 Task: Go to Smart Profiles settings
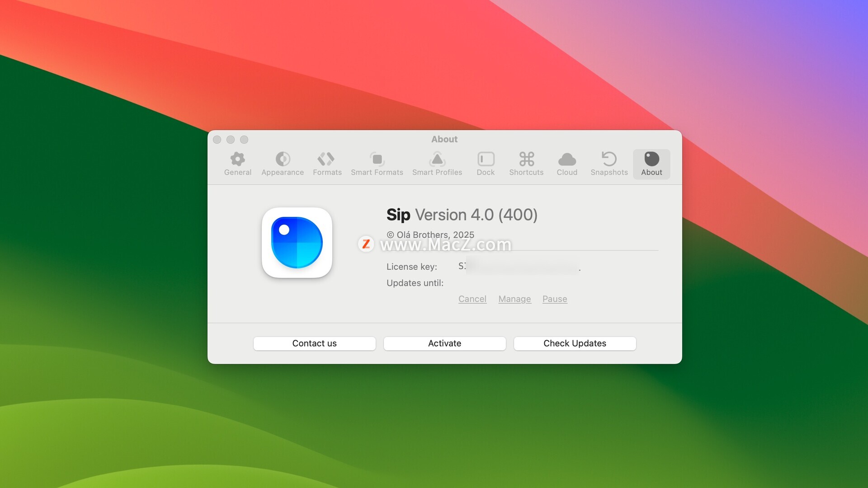click(x=437, y=164)
